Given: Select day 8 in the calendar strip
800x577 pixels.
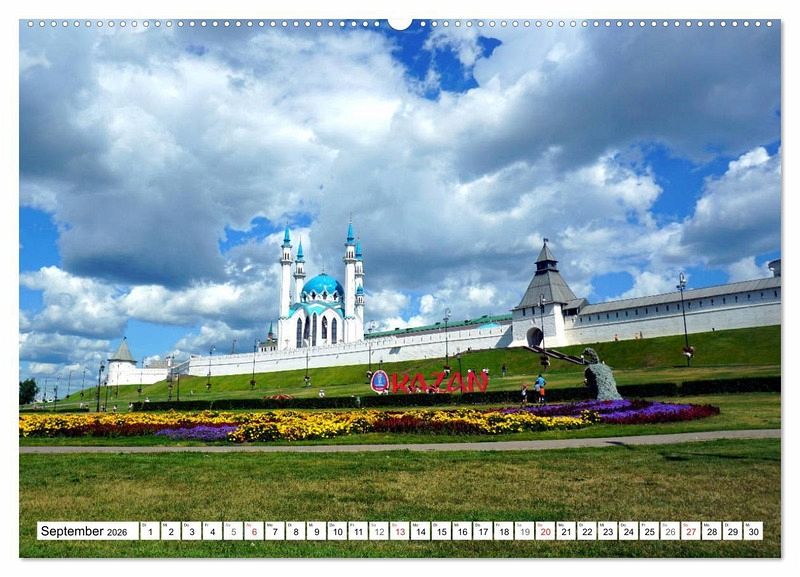Looking at the screenshot, I should [296, 531].
